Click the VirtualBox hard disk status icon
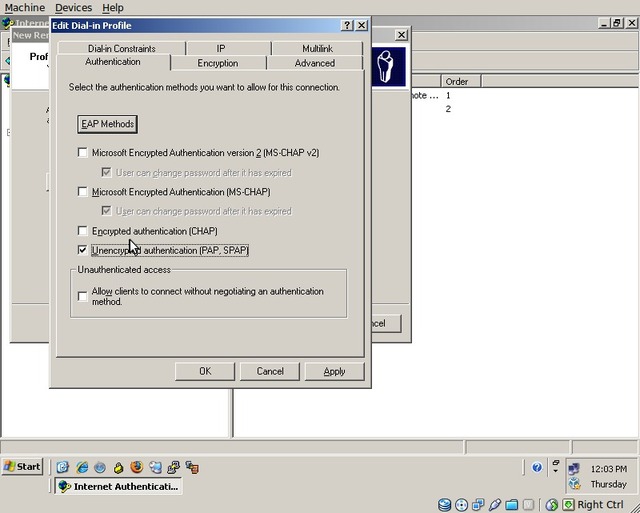The width and height of the screenshot is (640, 513). (444, 505)
